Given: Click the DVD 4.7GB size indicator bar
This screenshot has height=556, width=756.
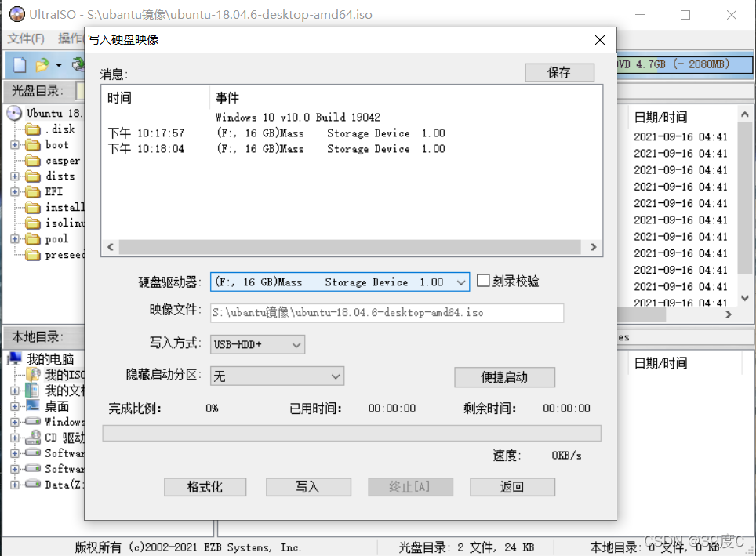Looking at the screenshot, I should (685, 64).
